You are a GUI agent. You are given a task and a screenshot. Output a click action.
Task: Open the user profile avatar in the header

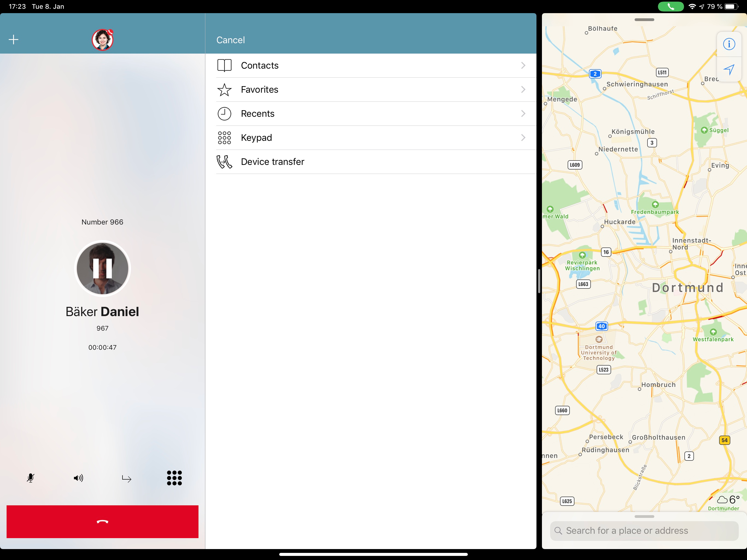(103, 40)
